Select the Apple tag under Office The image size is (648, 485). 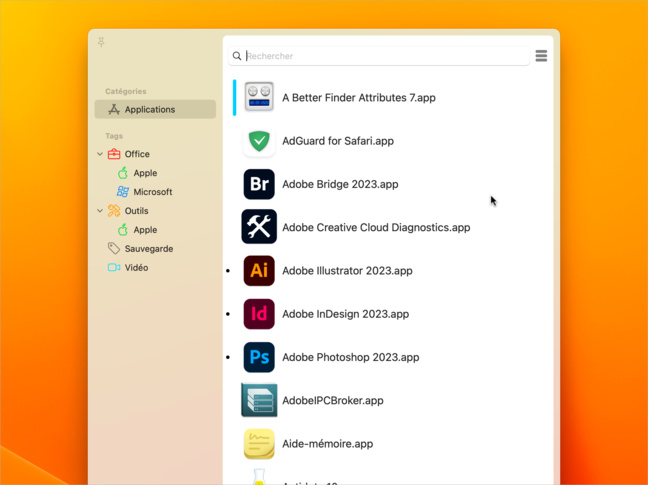pyautogui.click(x=145, y=173)
